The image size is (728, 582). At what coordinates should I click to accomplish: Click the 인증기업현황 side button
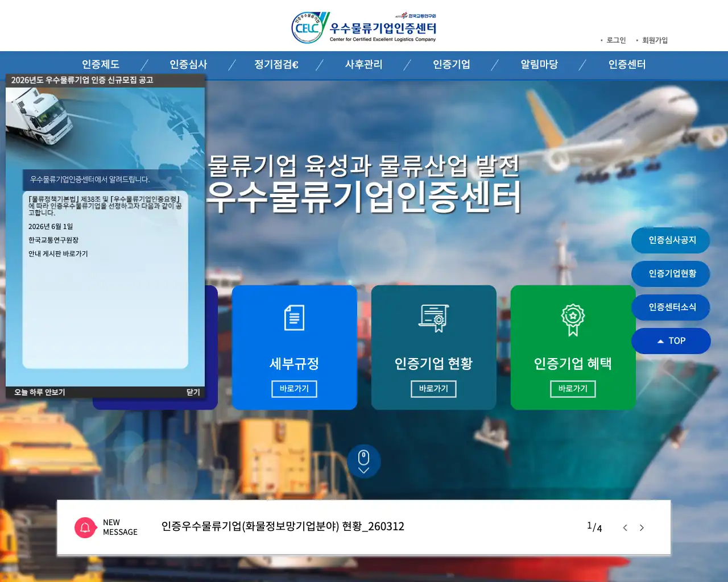click(x=671, y=274)
